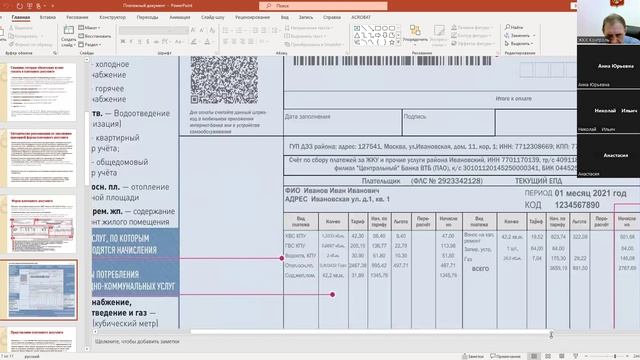This screenshot has width=640, height=360.
Task: Expand the shapes gallery
Action: [398, 42]
